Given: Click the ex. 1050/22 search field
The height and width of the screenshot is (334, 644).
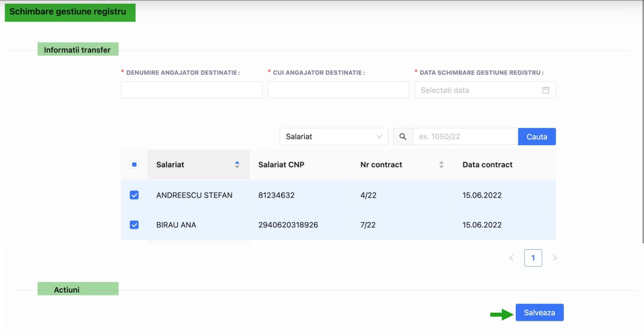Looking at the screenshot, I should (465, 137).
